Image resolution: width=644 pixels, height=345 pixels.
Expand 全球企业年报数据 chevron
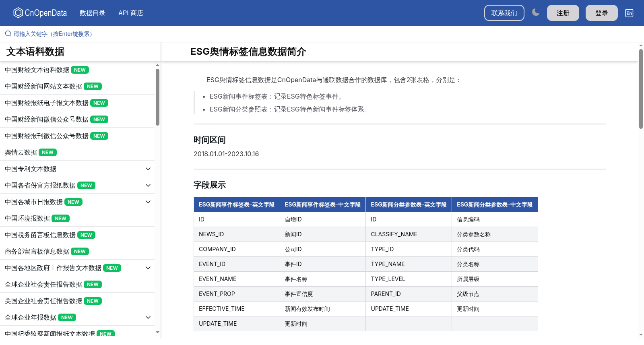click(148, 317)
